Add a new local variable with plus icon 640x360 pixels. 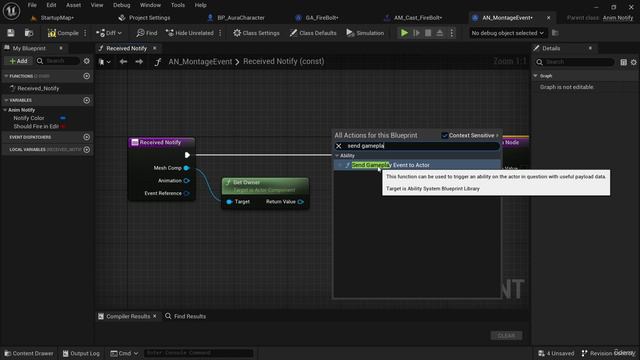[x=87, y=149]
